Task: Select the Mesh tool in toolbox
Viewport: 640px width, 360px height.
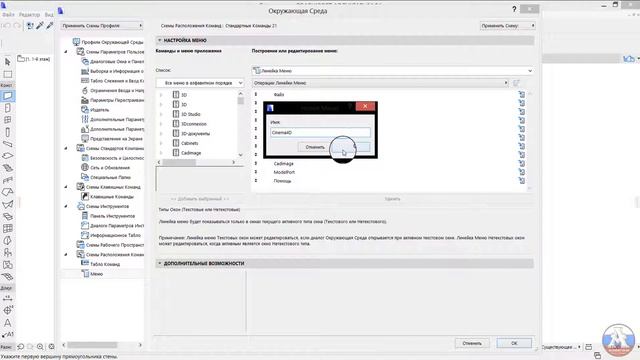Action: [7, 277]
